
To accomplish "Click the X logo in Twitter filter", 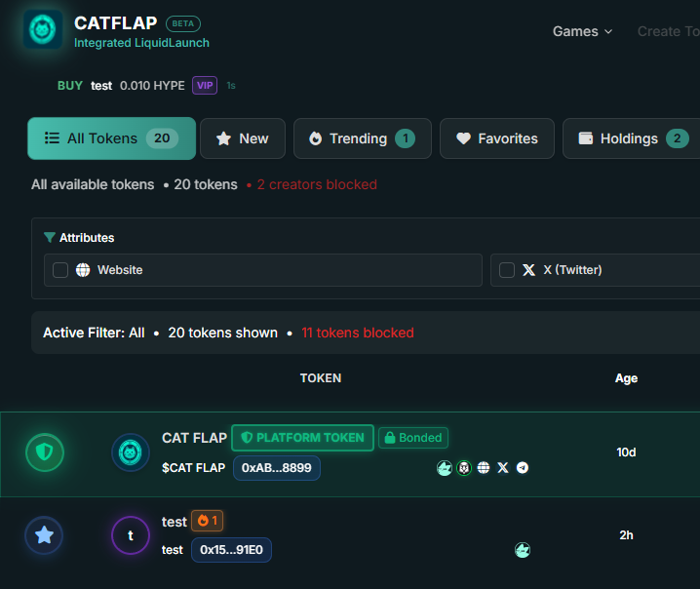I will pos(529,270).
